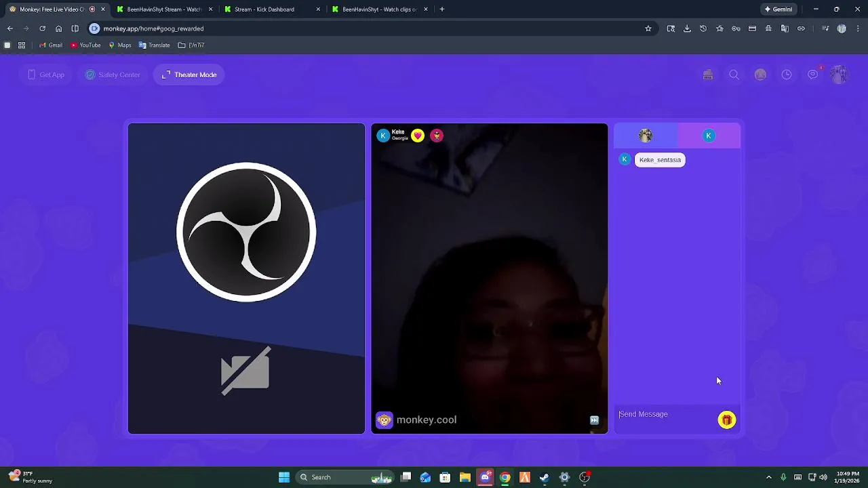Open OBS Studio from the taskbar

coord(585,477)
